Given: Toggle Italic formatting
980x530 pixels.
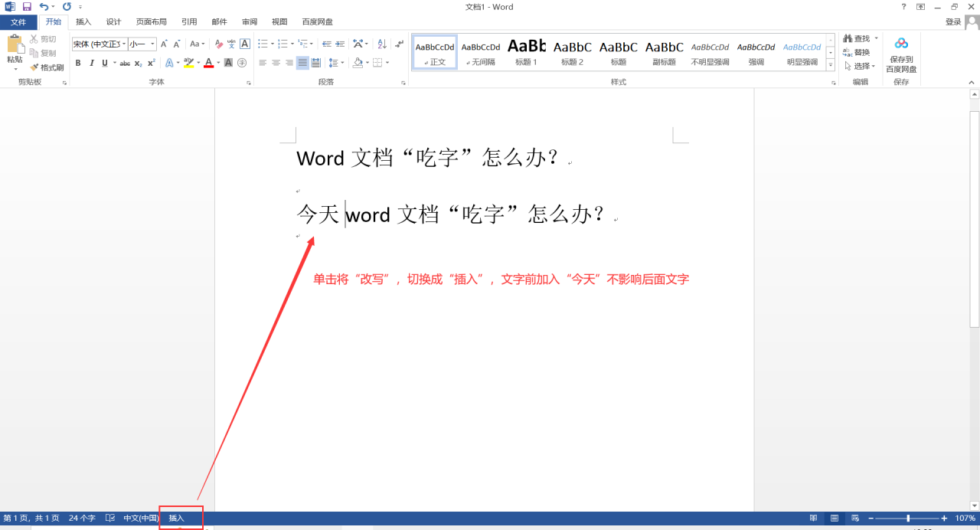Looking at the screenshot, I should coord(91,63).
